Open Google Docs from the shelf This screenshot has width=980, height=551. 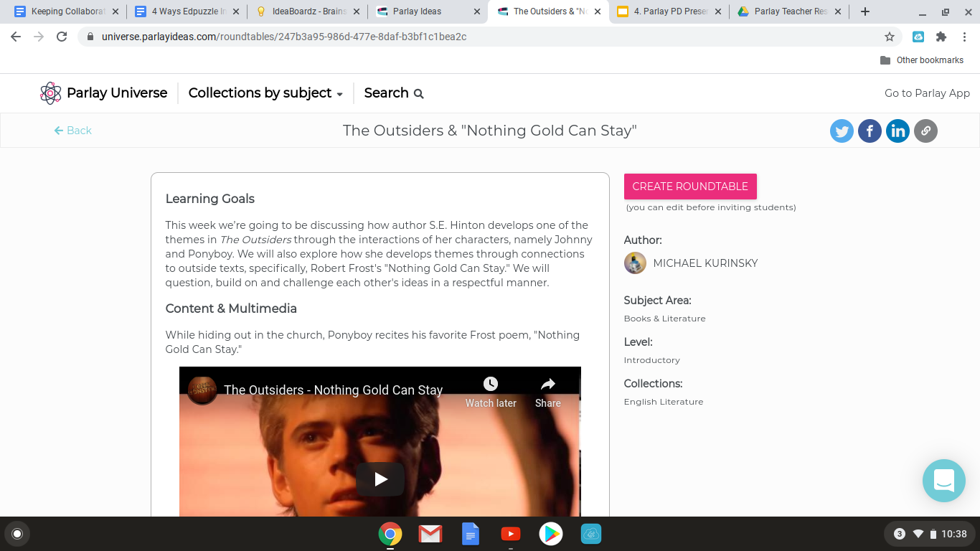(x=471, y=534)
